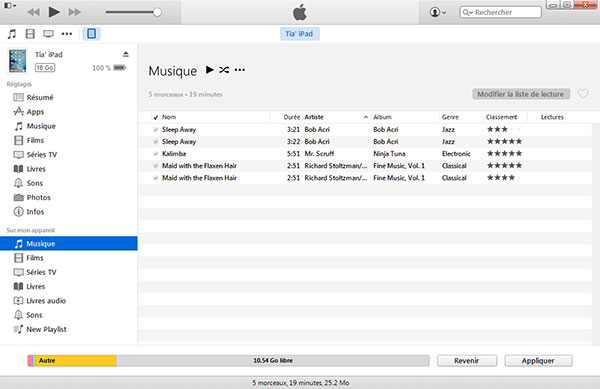Eject Tia' iPad using the eject icon
Viewport: 600px width, 389px height.
126,54
